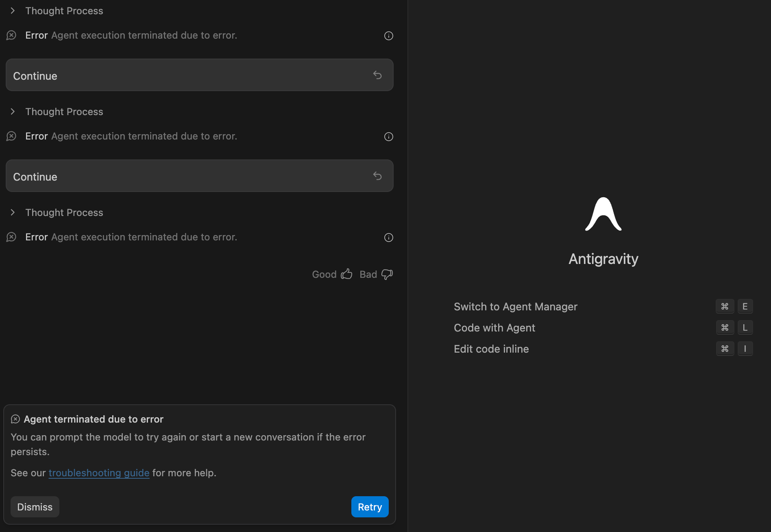Select Code with Agent

click(x=494, y=328)
